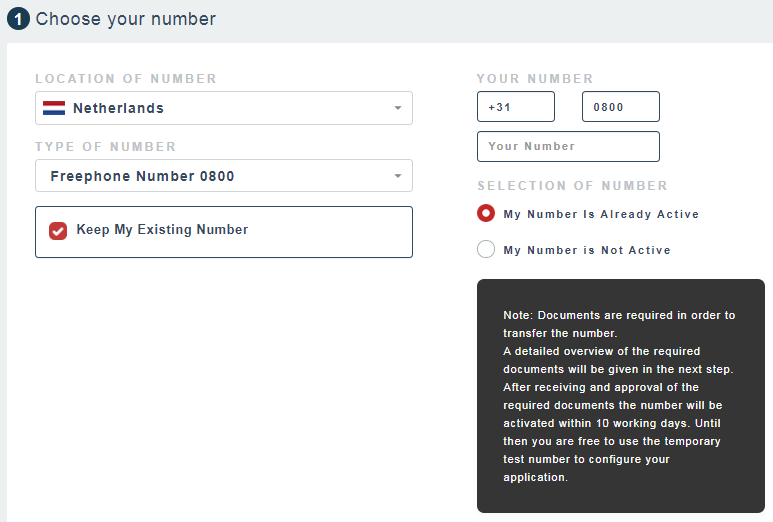Choose the Not Active radio button
Image resolution: width=773 pixels, height=522 pixels.
point(486,250)
